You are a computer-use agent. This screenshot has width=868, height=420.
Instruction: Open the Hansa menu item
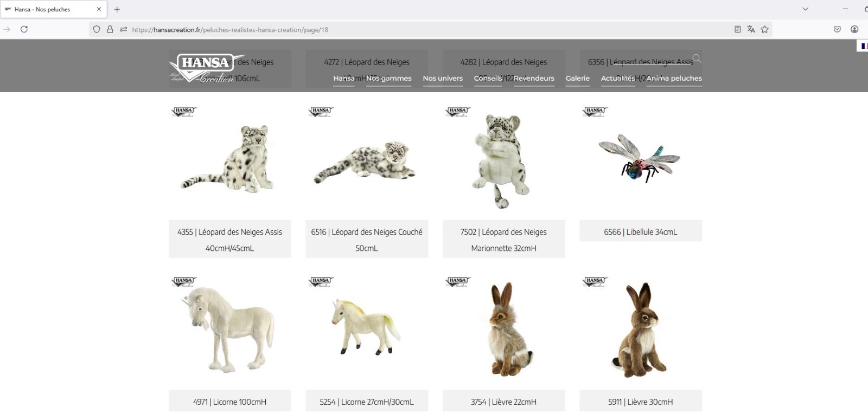pos(344,79)
